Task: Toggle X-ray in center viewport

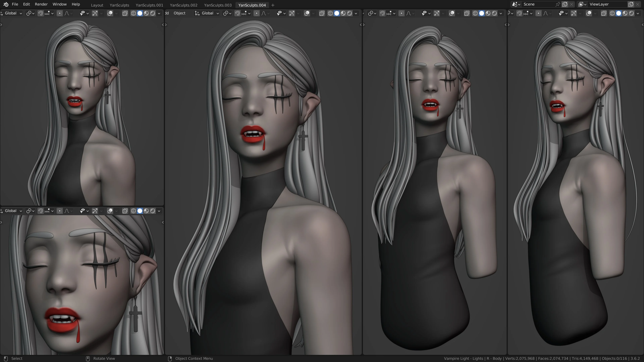Action: [322, 13]
